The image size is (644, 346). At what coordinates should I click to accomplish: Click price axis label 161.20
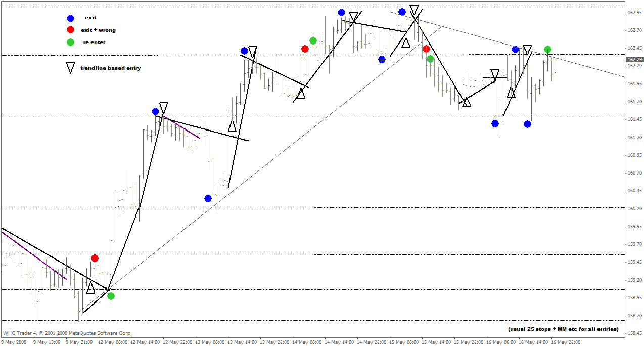click(634, 137)
